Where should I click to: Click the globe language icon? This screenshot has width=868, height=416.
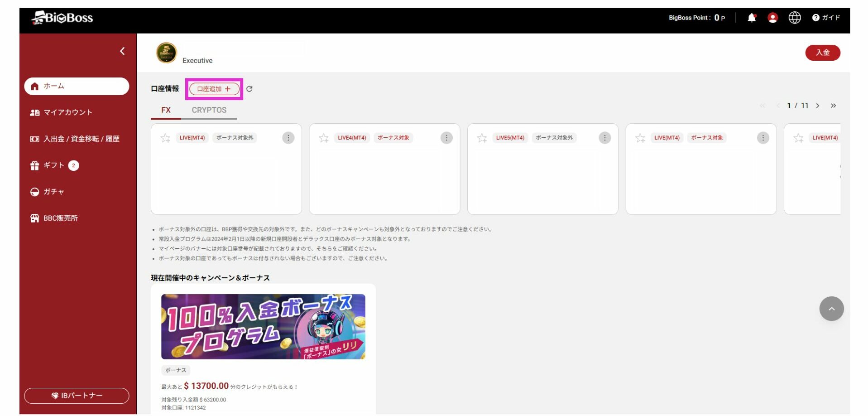click(795, 18)
